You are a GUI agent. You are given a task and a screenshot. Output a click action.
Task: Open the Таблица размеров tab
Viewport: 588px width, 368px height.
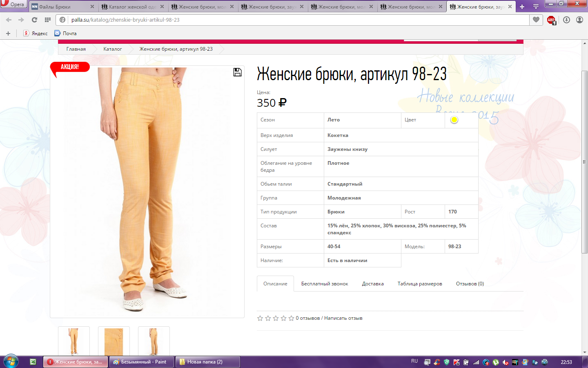[419, 284]
